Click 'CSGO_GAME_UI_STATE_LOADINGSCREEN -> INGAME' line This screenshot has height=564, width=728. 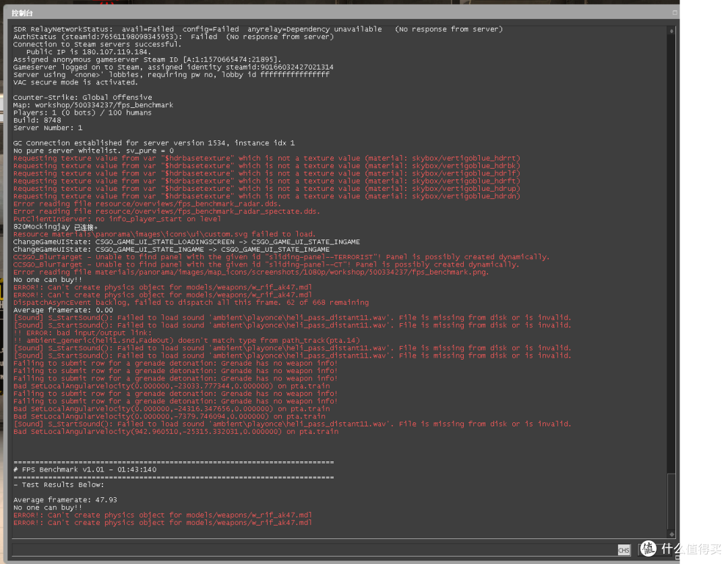187,242
